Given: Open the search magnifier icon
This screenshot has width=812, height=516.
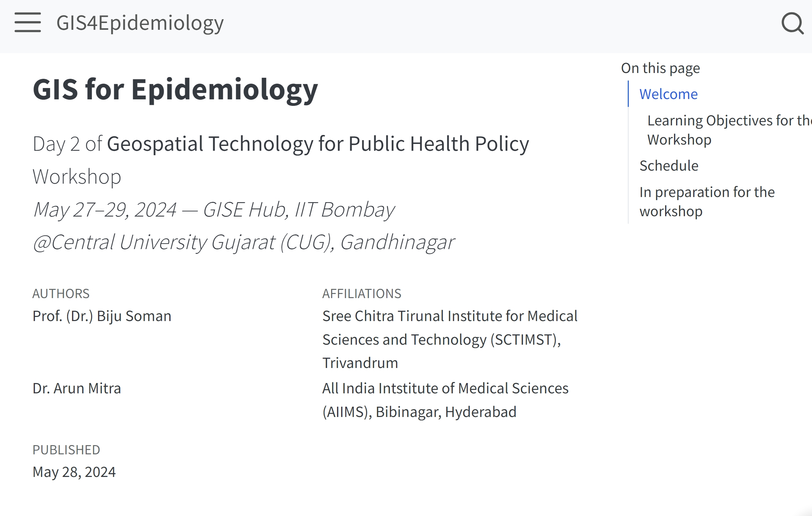Looking at the screenshot, I should [x=792, y=23].
